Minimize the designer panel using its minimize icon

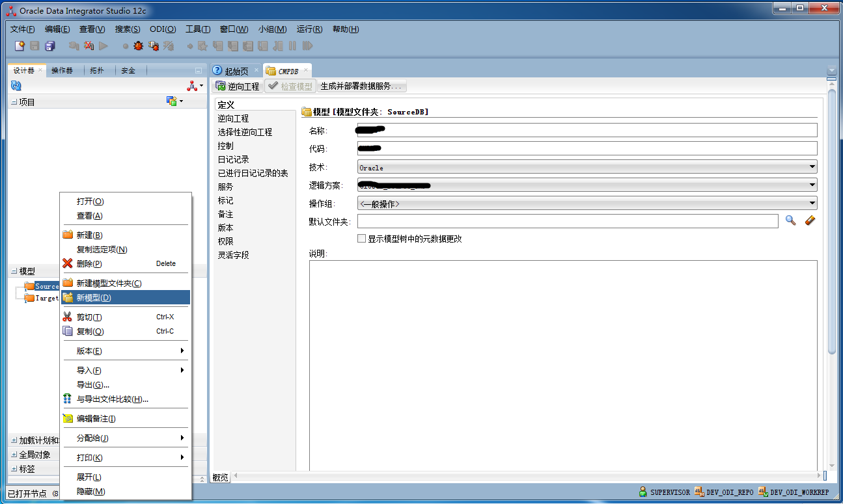[199, 70]
